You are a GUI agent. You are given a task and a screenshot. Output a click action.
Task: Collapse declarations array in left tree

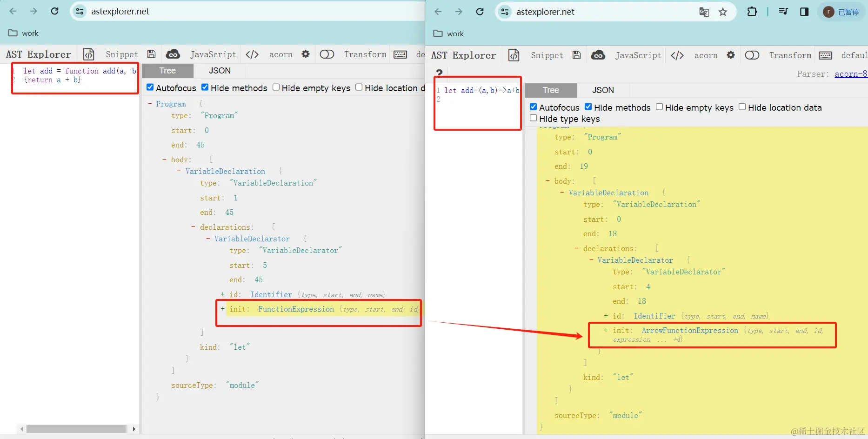pyautogui.click(x=193, y=227)
